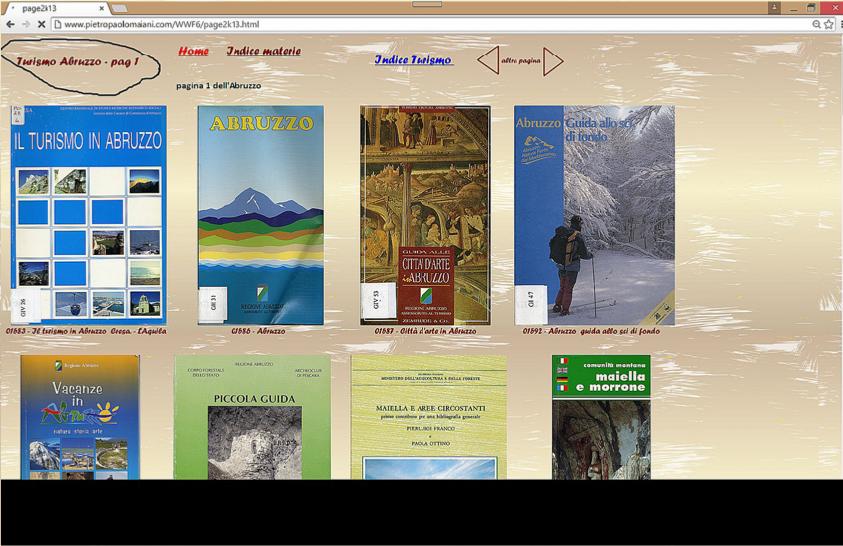Open the Piccola Guida book cover

[253, 417]
